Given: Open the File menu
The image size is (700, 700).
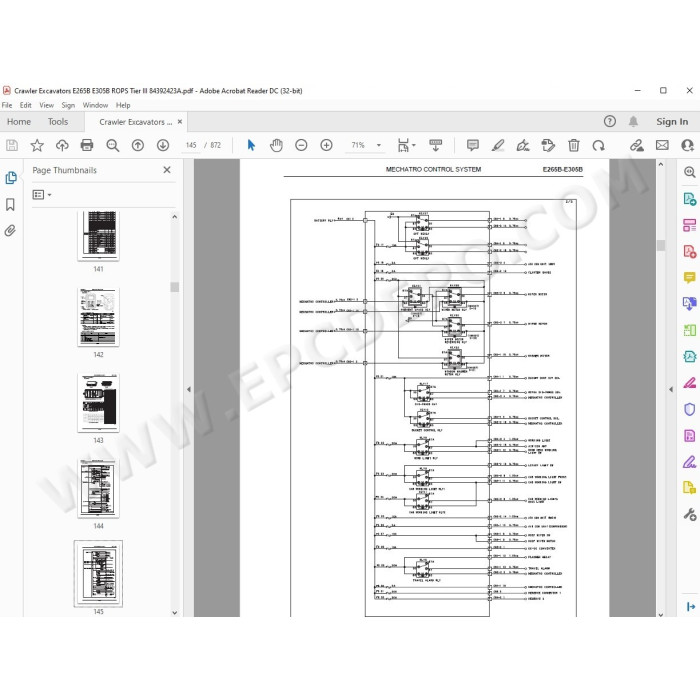Looking at the screenshot, I should 7,105.
